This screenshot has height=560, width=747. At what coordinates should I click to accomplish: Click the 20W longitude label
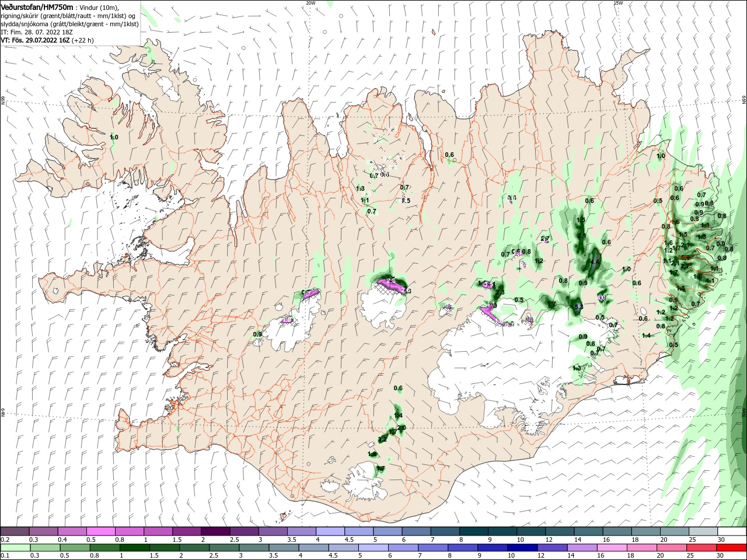pyautogui.click(x=310, y=3)
